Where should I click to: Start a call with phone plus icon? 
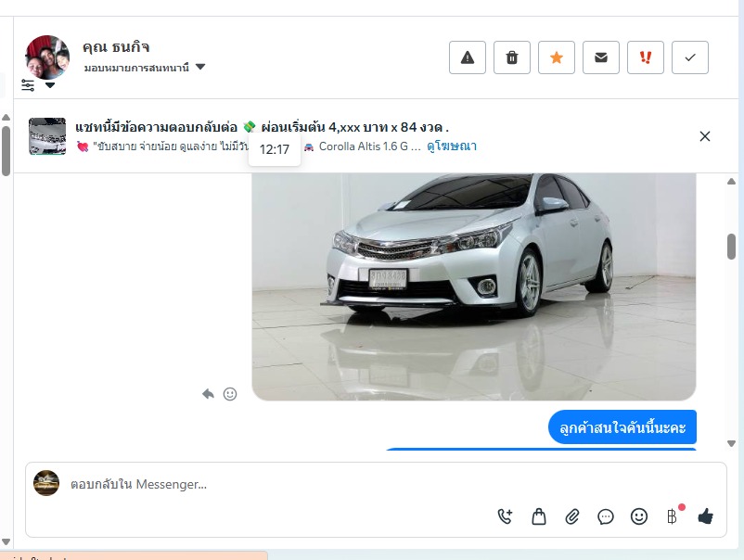pos(506,515)
